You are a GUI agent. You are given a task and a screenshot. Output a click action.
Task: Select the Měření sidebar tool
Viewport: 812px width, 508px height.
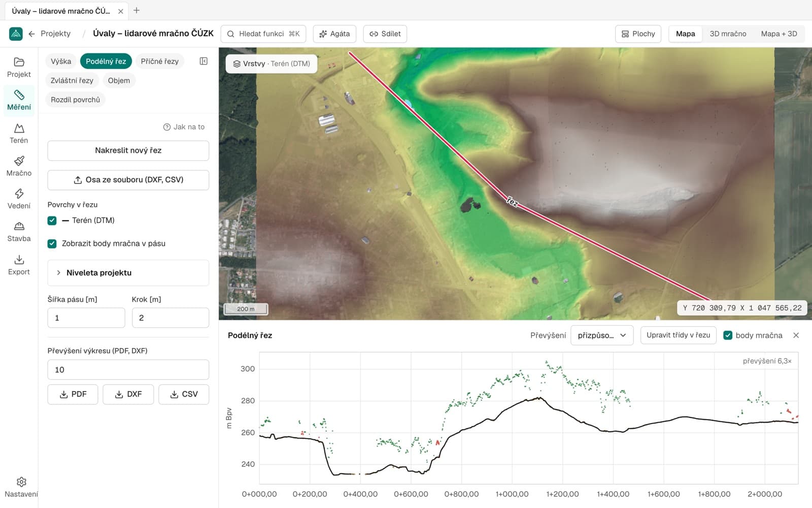click(x=19, y=100)
